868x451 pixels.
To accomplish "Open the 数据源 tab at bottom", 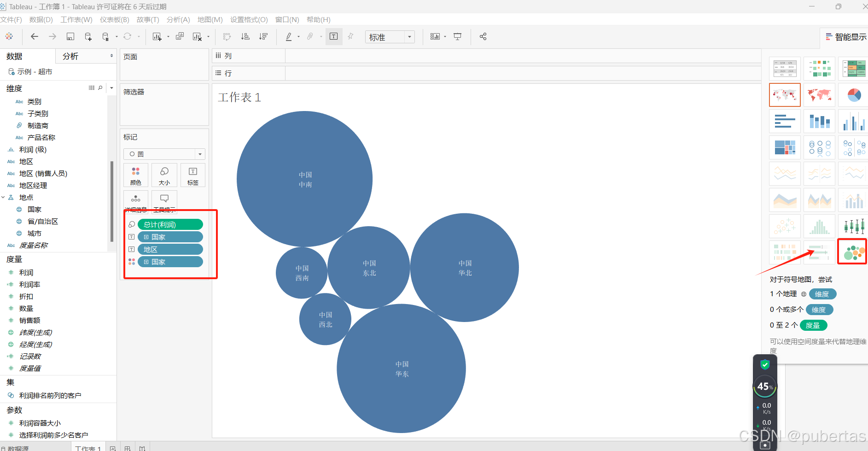I will tap(16, 448).
